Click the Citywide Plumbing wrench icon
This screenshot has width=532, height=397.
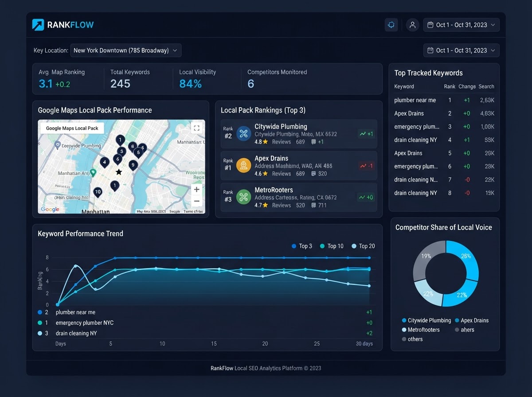point(243,133)
